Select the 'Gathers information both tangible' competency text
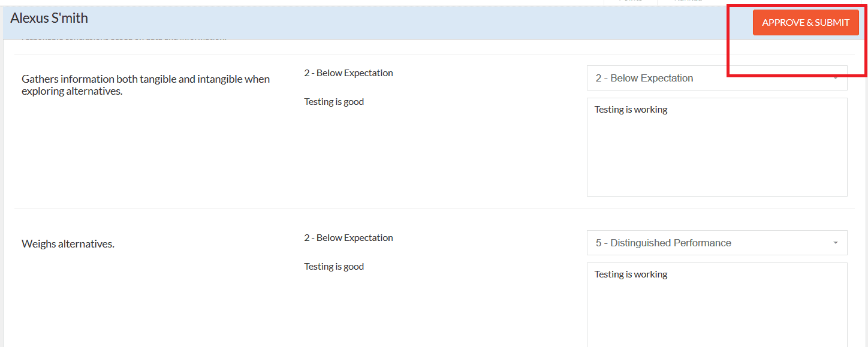This screenshot has width=868, height=347. [x=146, y=85]
